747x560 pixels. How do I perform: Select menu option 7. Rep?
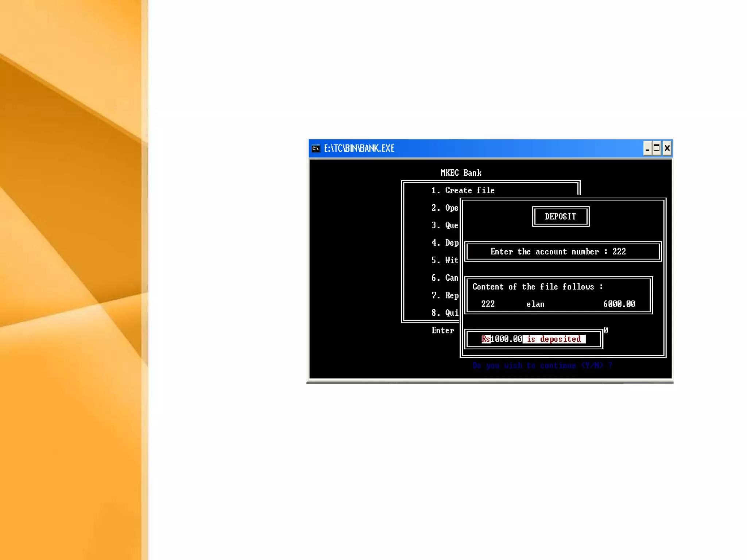(x=445, y=295)
